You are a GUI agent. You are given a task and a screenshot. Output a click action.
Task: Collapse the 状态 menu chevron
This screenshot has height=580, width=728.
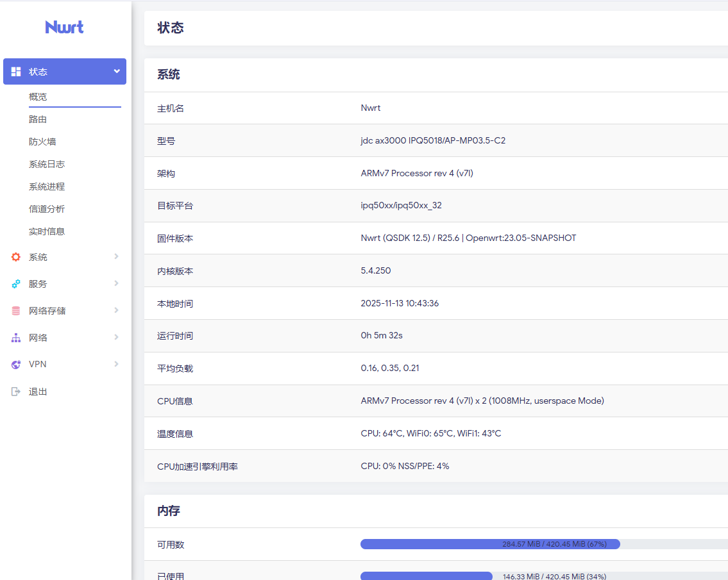tap(117, 71)
